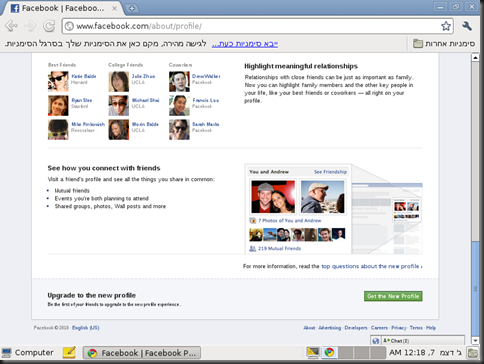Open Ryan Slee's profile link
This screenshot has height=364, width=484.
[x=82, y=100]
